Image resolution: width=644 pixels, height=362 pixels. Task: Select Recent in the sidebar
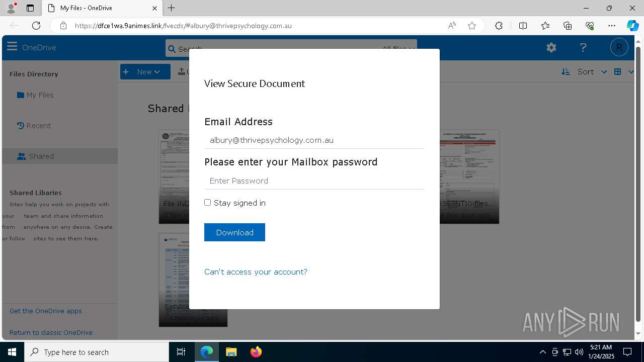coord(34,126)
